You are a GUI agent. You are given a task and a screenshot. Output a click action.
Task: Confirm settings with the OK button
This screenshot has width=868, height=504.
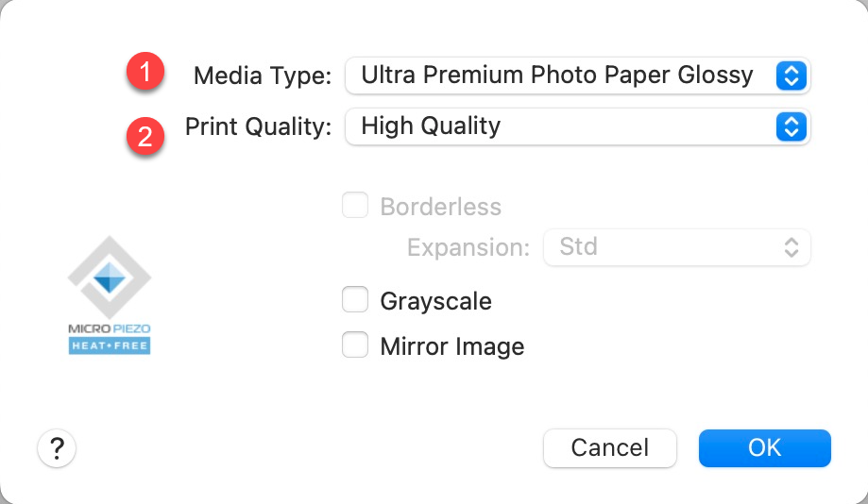(764, 448)
